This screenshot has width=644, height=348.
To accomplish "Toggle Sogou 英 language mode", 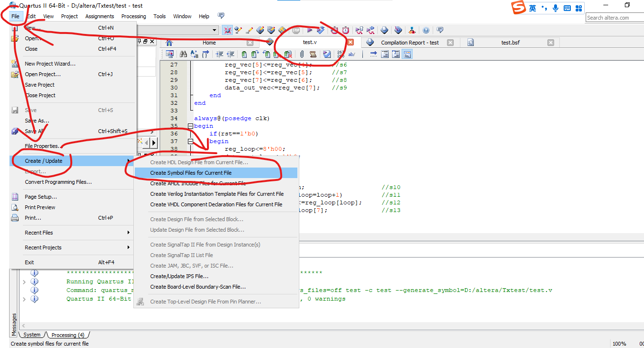I will click(x=533, y=8).
